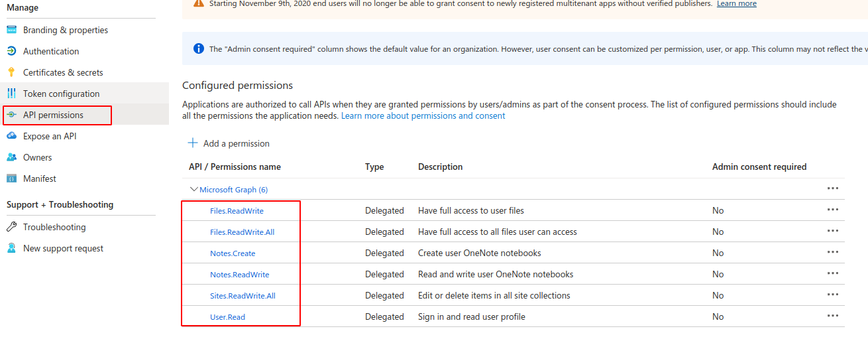Click the Delegated type in User.Read row
Viewport: 868px width, 343px height.
384,316
